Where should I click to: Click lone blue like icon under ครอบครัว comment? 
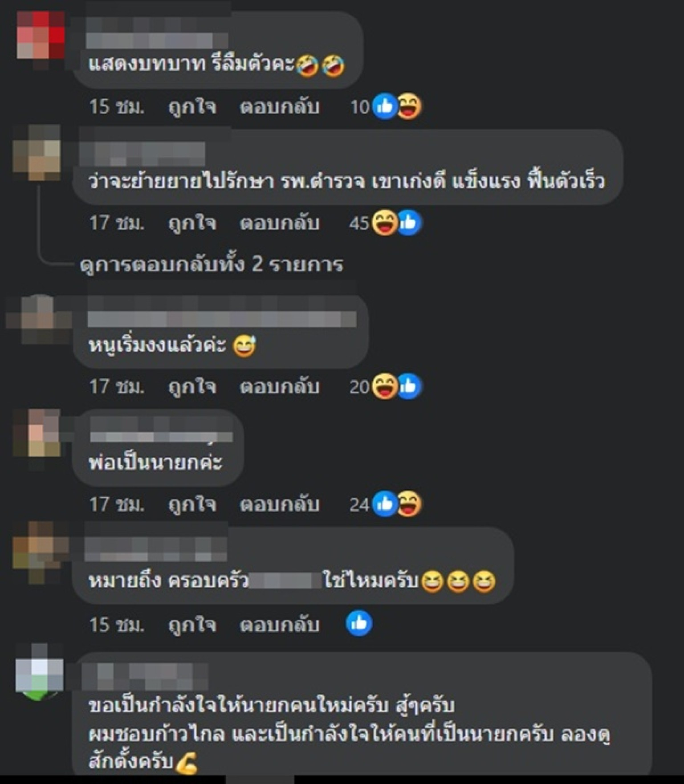point(359,624)
